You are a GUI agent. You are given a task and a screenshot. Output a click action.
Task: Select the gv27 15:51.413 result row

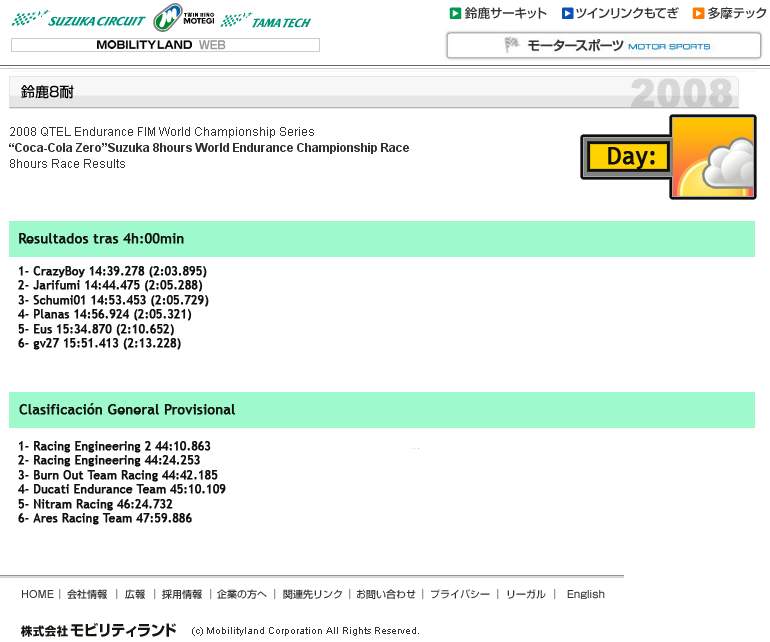pos(100,343)
